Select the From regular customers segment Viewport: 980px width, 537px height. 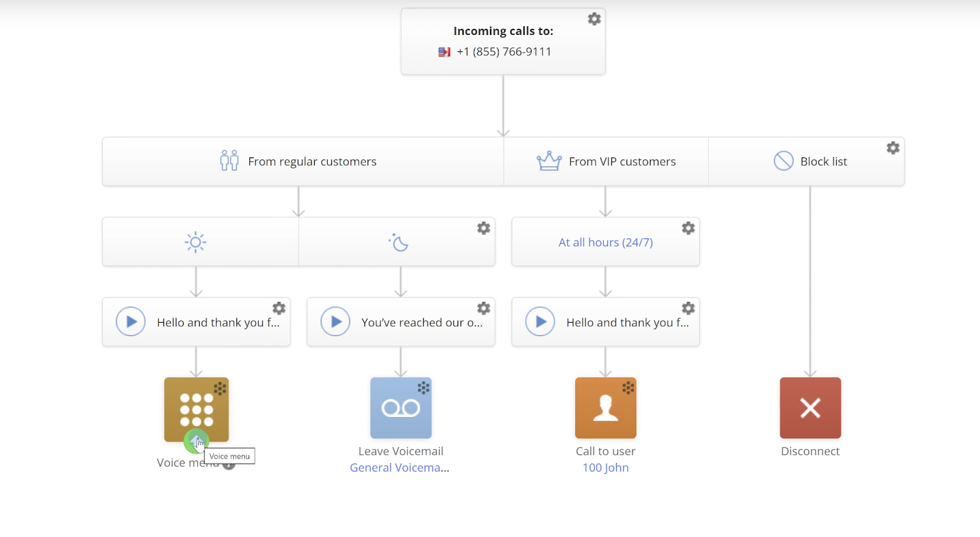click(299, 162)
